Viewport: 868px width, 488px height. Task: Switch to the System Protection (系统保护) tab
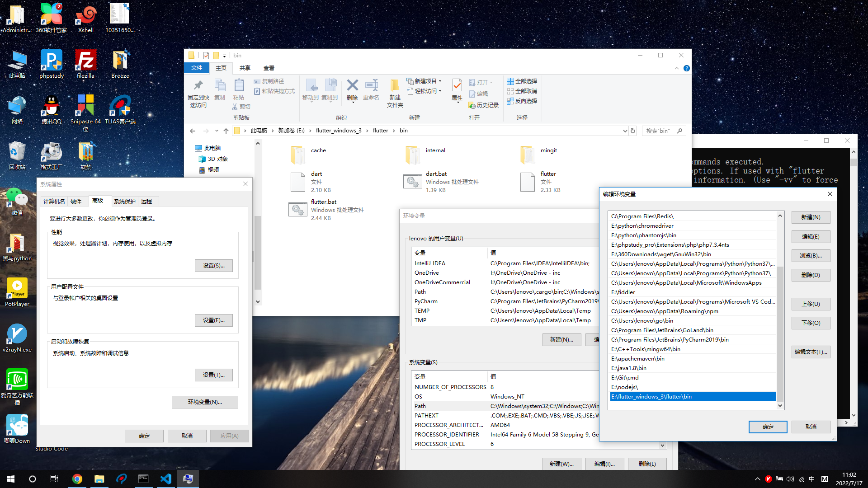pos(125,202)
